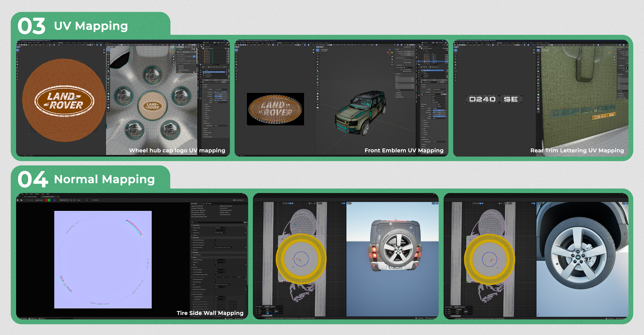The image size is (644, 335).
Task: Open Shading workspace tab in Wheel hub cap window
Action: click(74, 43)
